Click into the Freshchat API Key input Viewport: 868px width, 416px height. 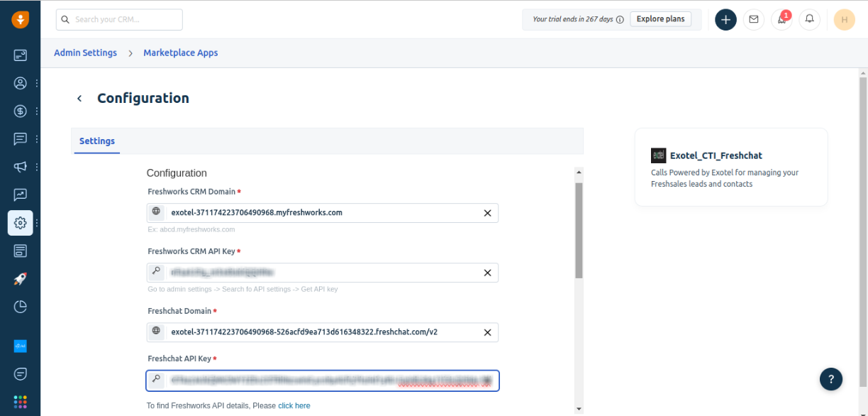click(x=323, y=381)
